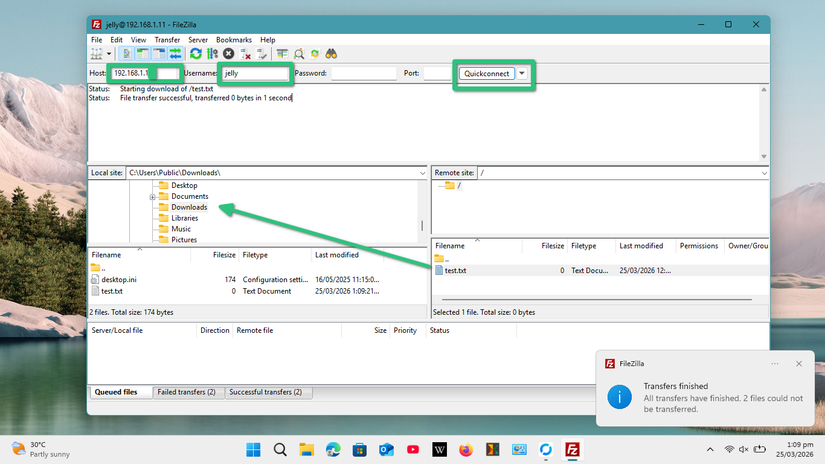Cancel the current operation icon
The image size is (825, 464).
[228, 54]
